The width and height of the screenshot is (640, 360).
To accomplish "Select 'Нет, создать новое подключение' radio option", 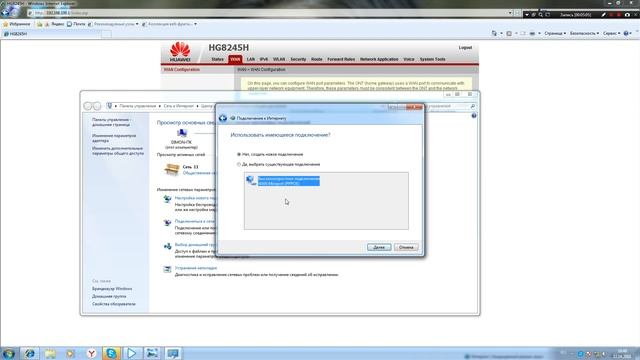I will coord(239,154).
